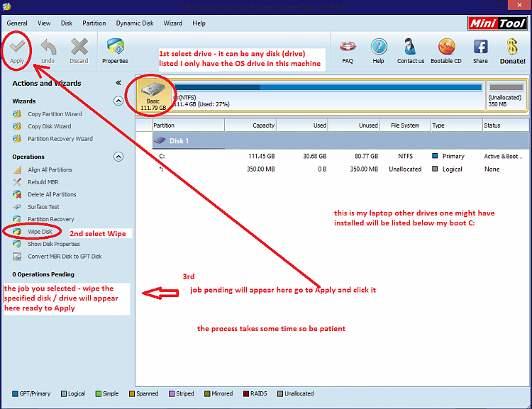Image resolution: width=532 pixels, height=409 pixels.
Task: Select the C: partition row
Action: click(340, 156)
